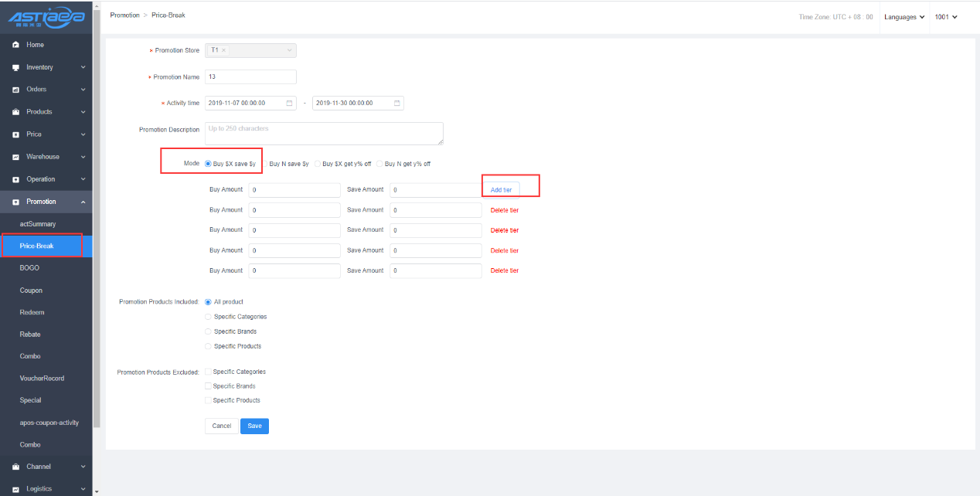Open the Languages dropdown
980x496 pixels.
(903, 17)
